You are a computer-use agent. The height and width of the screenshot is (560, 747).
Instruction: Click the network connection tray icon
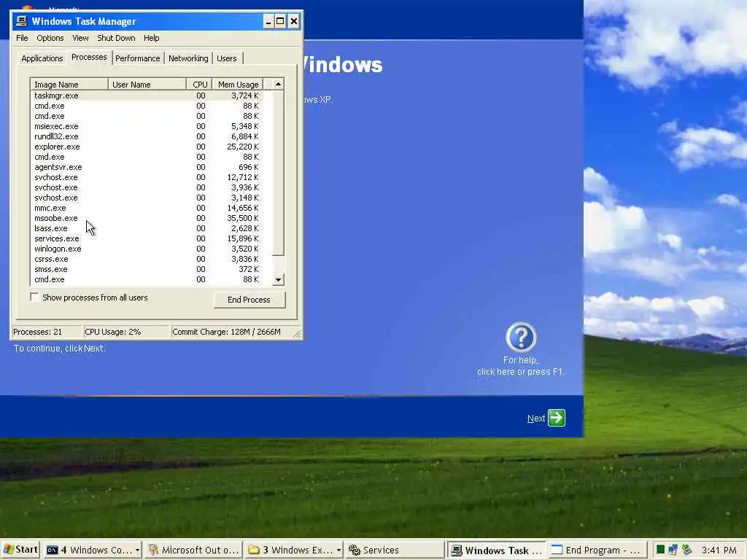673,550
